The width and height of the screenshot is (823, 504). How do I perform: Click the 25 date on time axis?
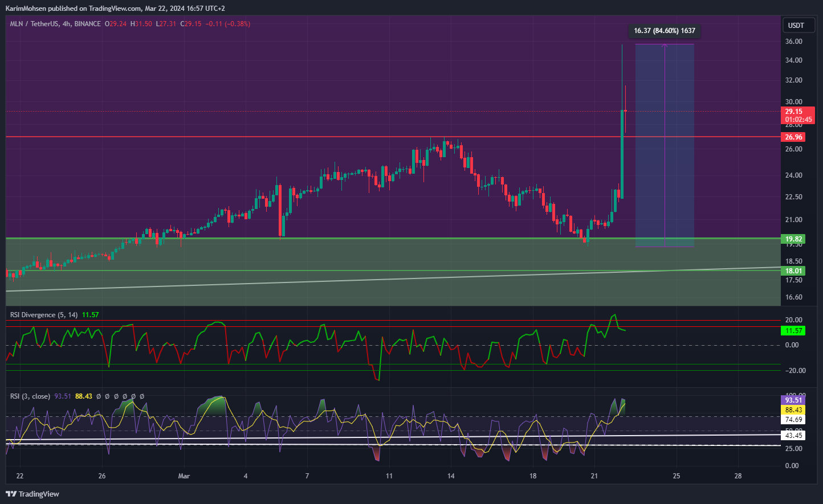click(x=677, y=476)
